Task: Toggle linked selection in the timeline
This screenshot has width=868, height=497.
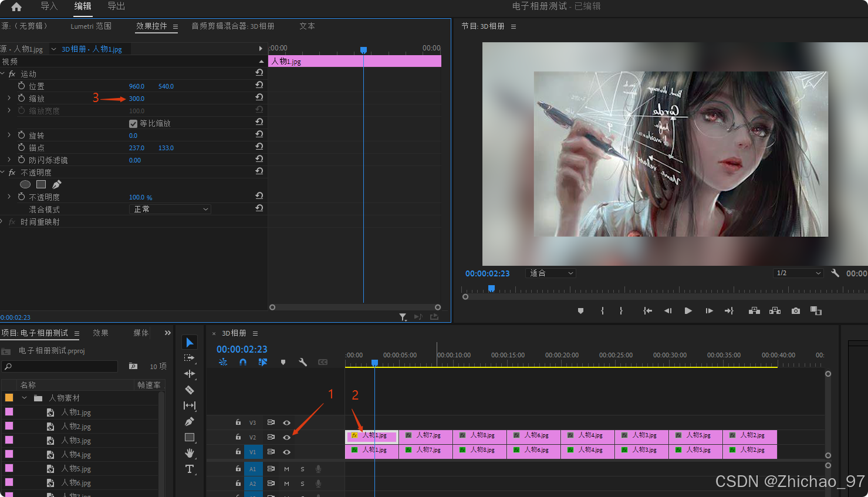Action: [263, 362]
